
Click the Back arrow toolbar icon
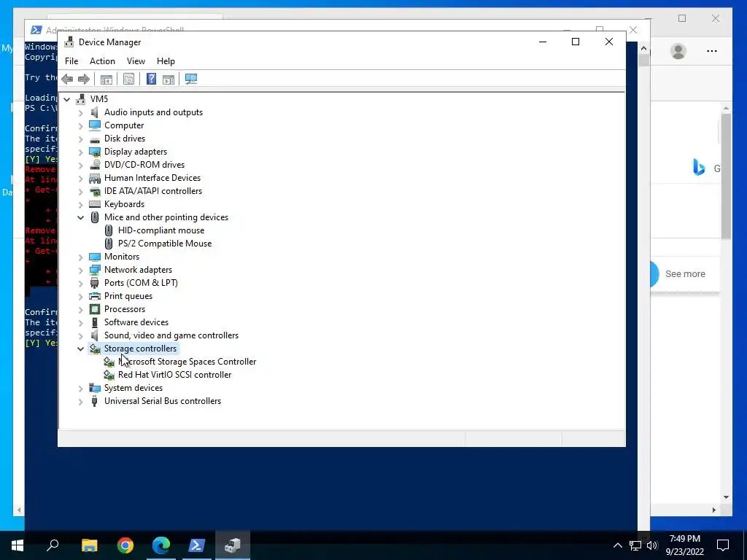[x=67, y=79]
